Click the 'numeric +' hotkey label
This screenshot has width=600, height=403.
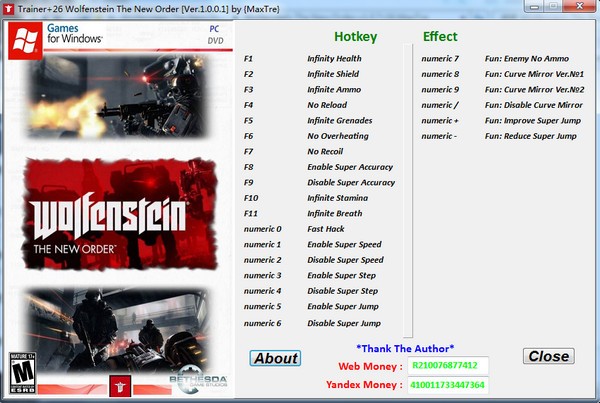click(x=440, y=121)
